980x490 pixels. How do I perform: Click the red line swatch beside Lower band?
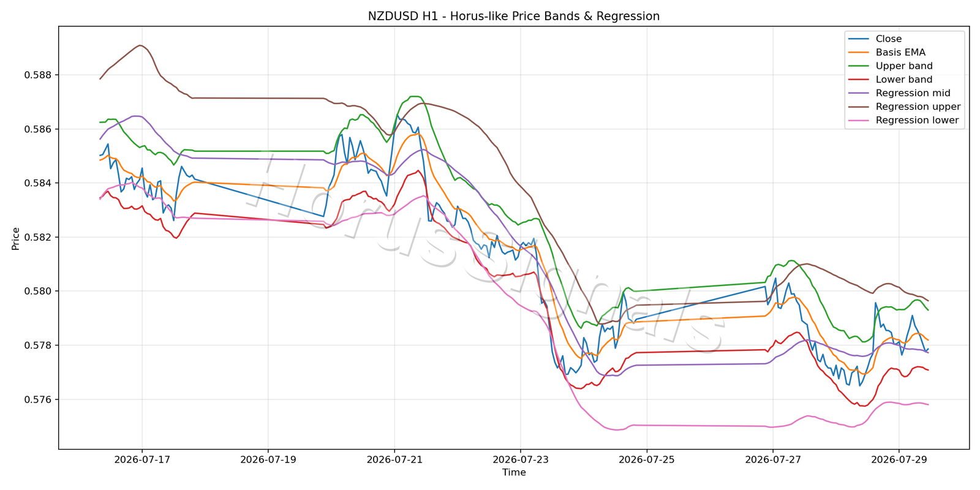pos(859,80)
